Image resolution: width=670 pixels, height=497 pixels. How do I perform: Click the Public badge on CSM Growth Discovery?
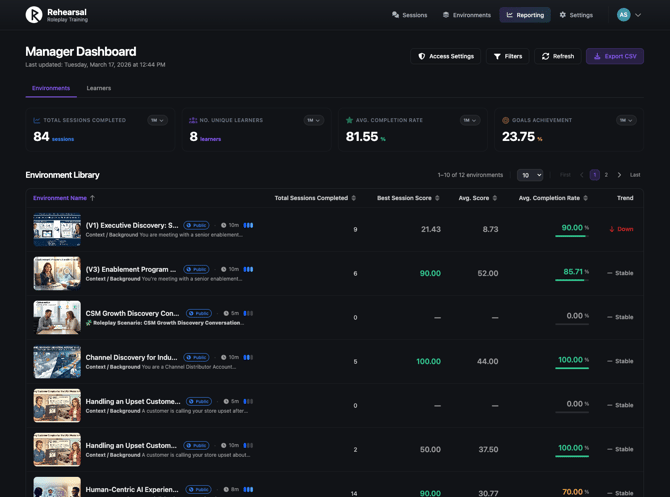click(x=198, y=313)
